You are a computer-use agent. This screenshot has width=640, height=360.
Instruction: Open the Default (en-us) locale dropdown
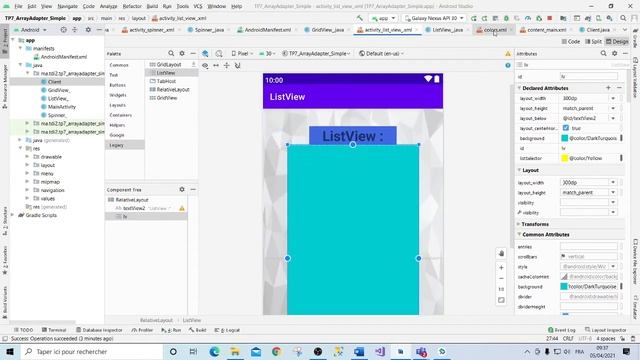point(382,53)
